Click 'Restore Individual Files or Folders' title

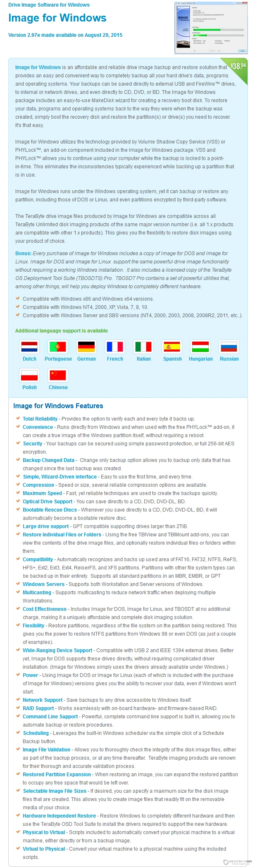coord(62,535)
